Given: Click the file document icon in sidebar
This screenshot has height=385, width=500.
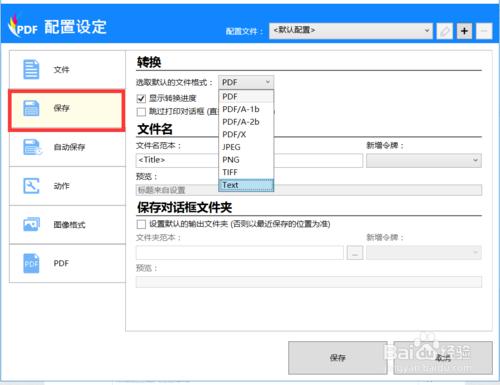Looking at the screenshot, I should coord(31,69).
